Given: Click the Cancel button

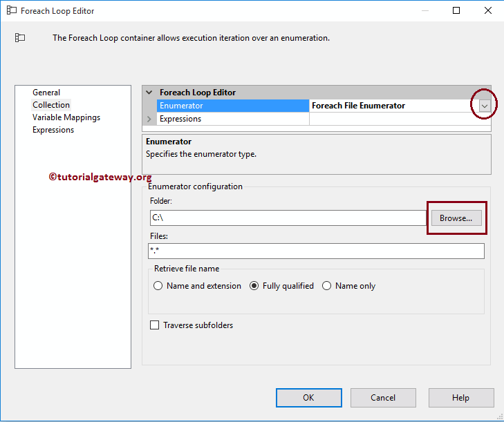Looking at the screenshot, I should [x=383, y=398].
